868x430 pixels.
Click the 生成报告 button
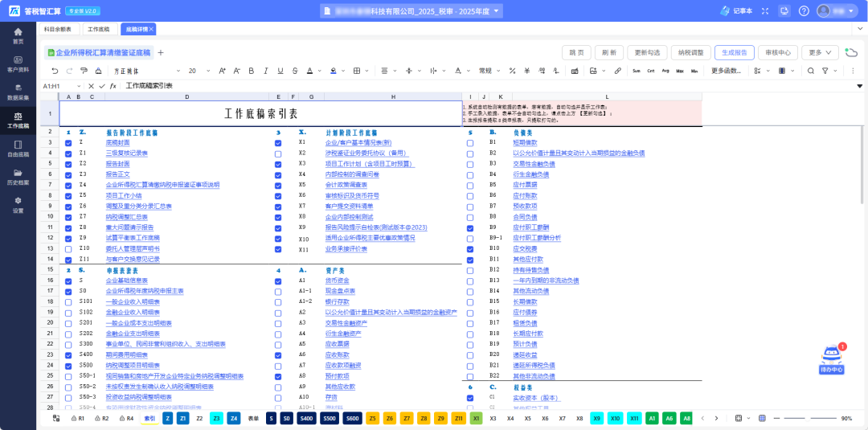tap(734, 52)
